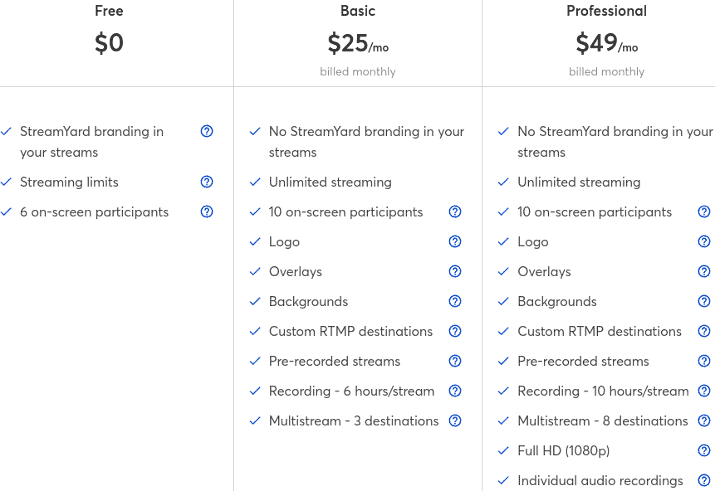Viewport: 715px width, 491px height.
Task: Open help icon beside Streaming limits
Action: 207,182
